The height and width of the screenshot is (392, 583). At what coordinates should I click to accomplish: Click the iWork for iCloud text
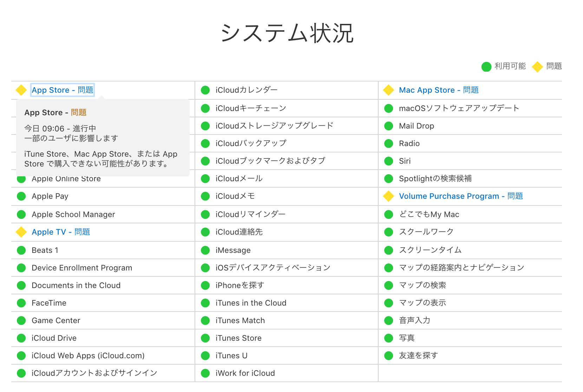pyautogui.click(x=245, y=373)
